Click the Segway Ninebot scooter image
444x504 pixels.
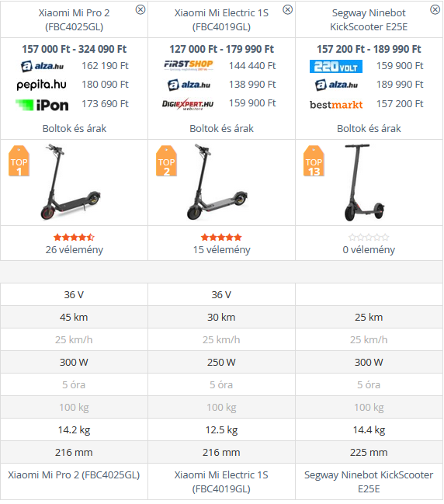pos(365,182)
